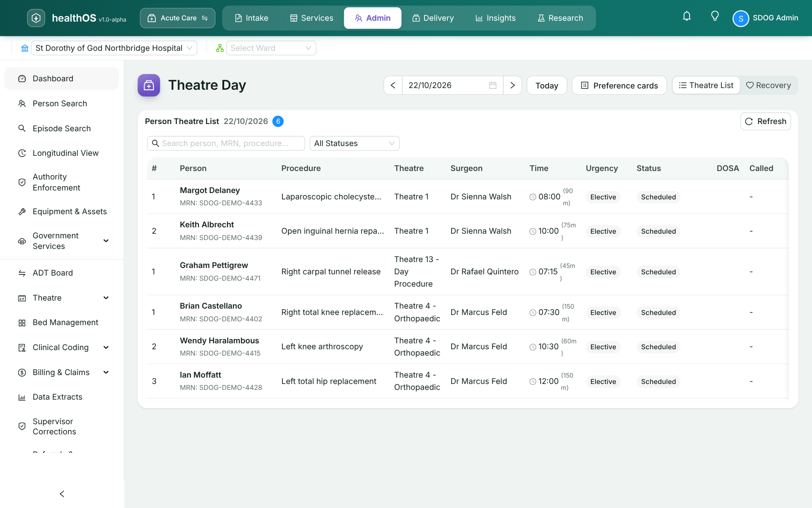Screen dimensions: 812x508
Task: Open Dashboard in the sidebar
Action: 62,79
